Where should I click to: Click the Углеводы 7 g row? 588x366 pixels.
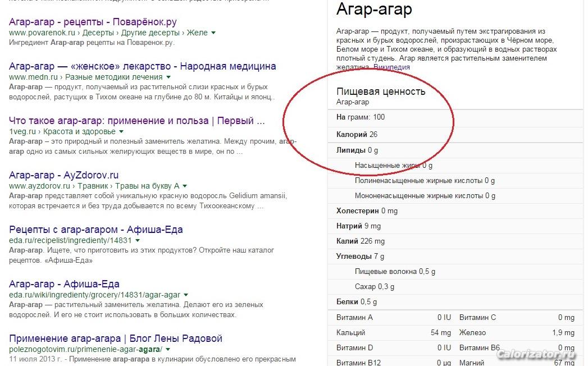point(360,256)
